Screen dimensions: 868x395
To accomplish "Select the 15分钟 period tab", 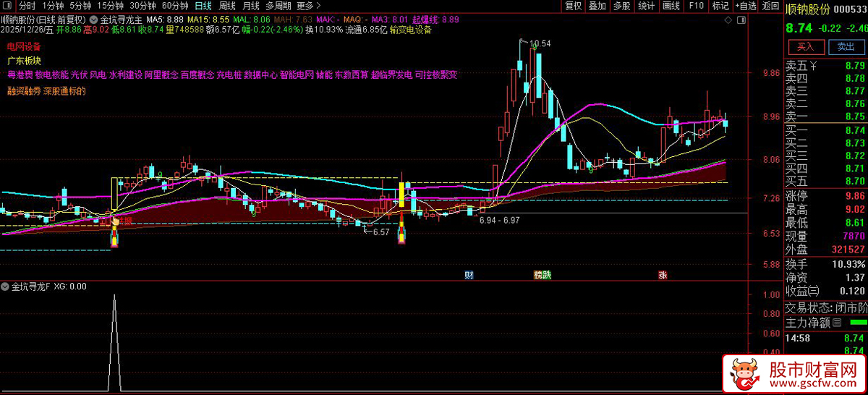I will pos(110,6).
